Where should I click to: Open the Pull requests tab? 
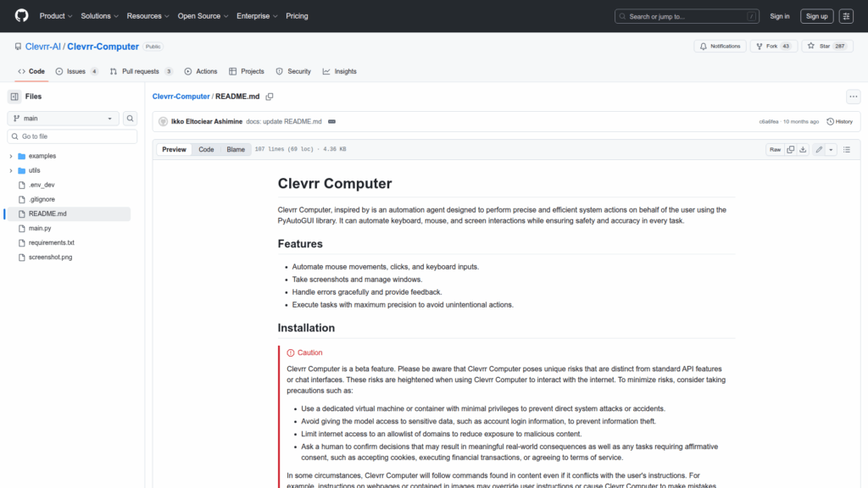coord(142,71)
